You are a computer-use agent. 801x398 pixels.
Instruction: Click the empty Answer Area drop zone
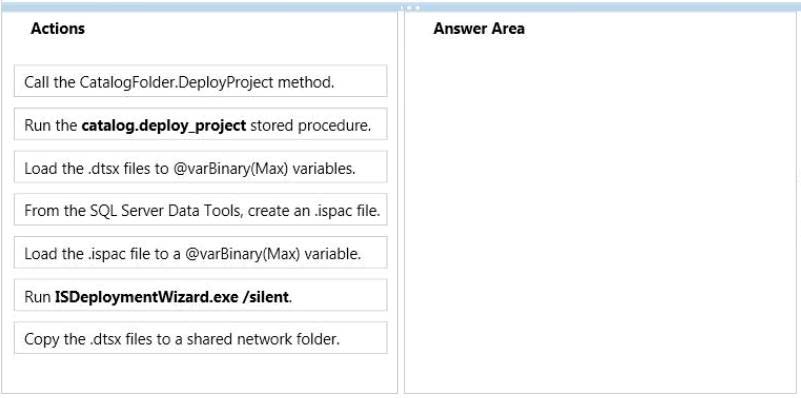coord(600,215)
